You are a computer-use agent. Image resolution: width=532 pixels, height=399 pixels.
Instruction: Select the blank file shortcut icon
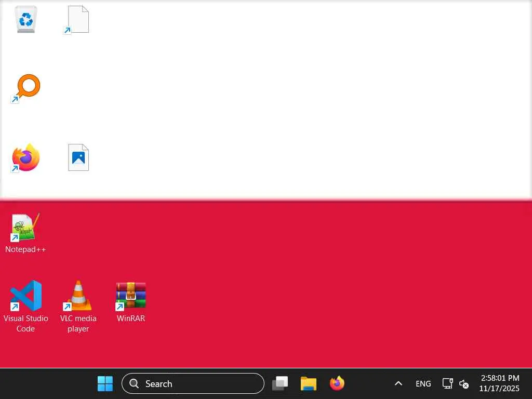[x=77, y=20]
